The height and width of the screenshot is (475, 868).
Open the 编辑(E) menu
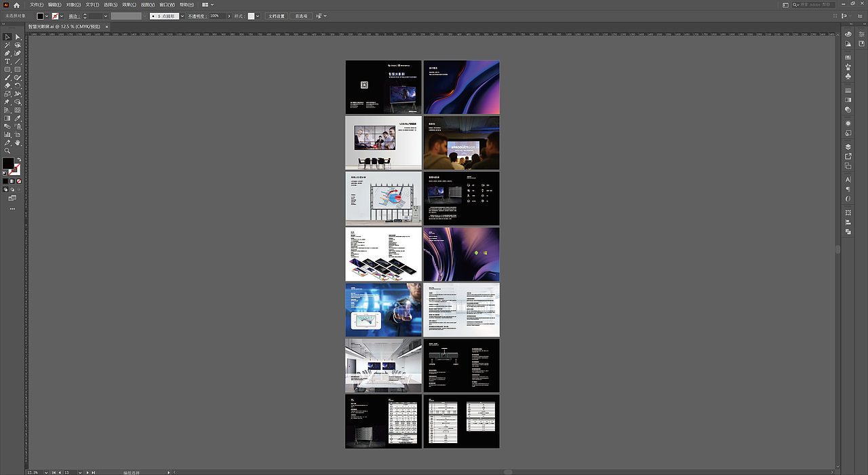55,5
